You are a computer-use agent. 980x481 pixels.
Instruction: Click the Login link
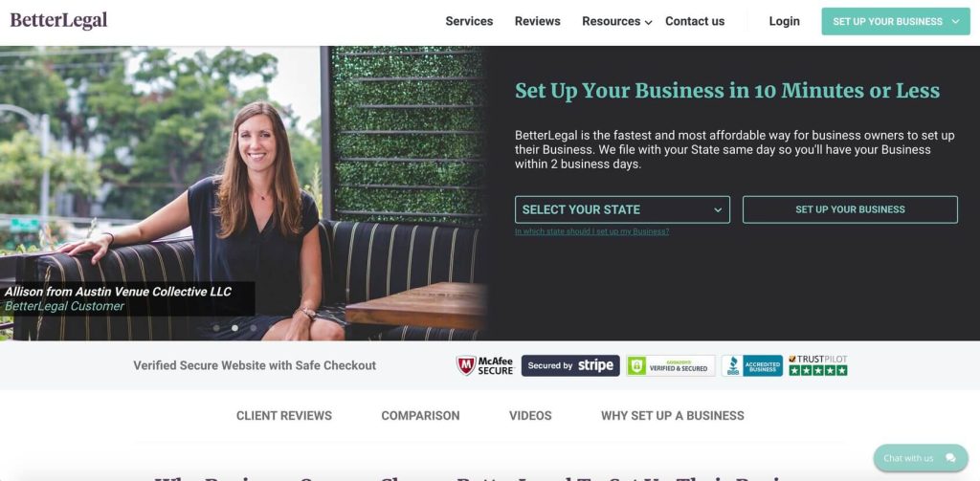click(x=785, y=21)
